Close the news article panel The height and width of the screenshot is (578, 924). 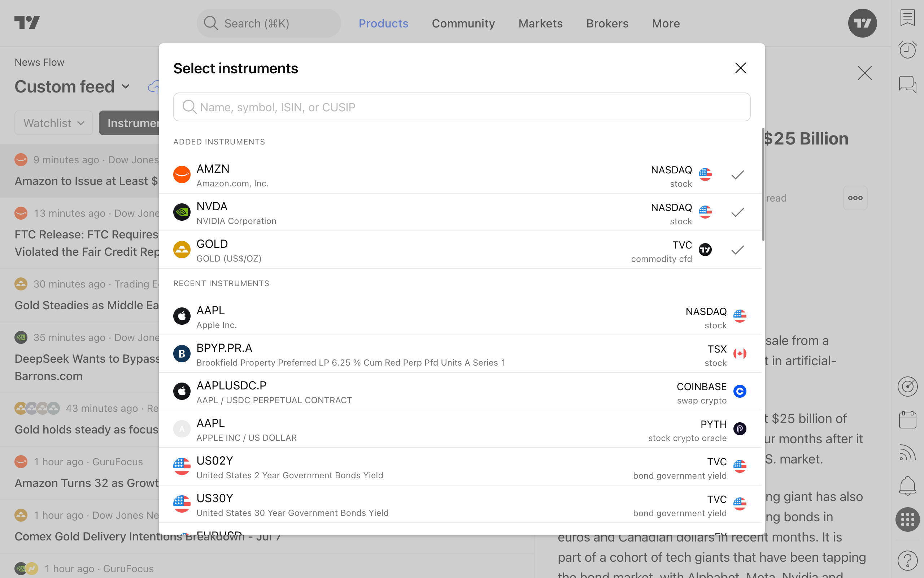click(864, 73)
